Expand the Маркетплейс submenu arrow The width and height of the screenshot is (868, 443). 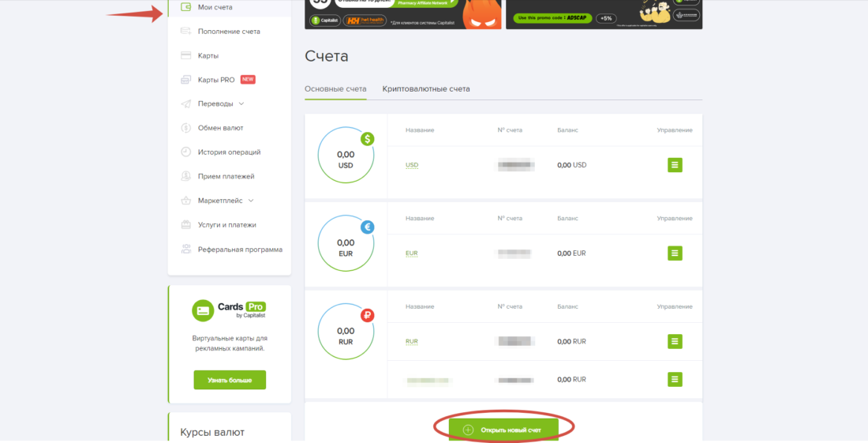click(251, 201)
